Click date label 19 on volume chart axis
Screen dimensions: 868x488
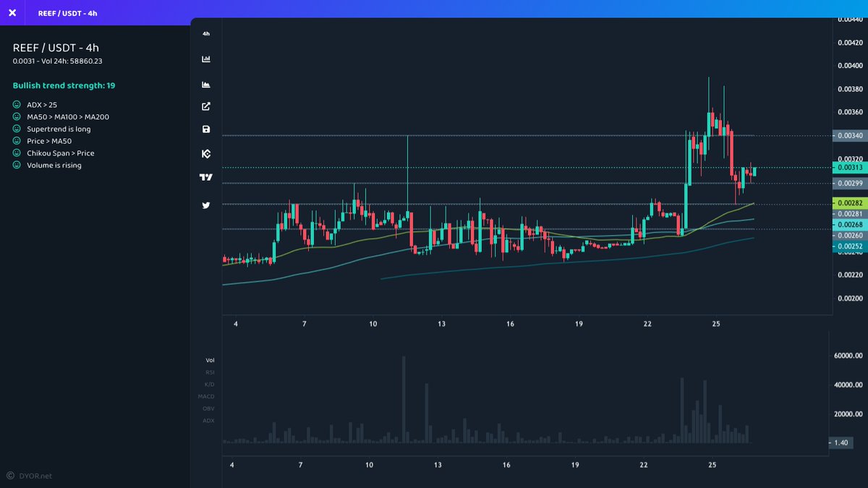(x=575, y=465)
